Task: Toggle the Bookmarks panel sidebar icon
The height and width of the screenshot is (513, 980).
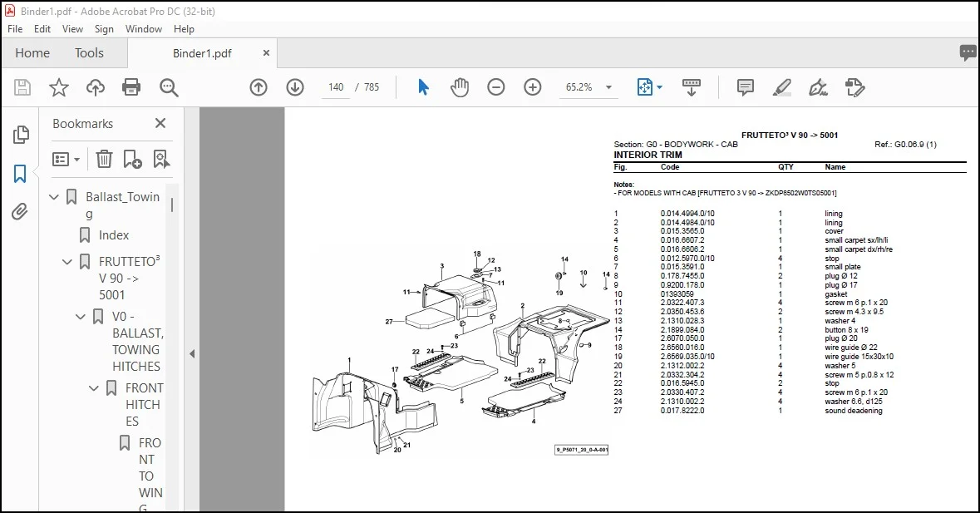Action: (20, 174)
